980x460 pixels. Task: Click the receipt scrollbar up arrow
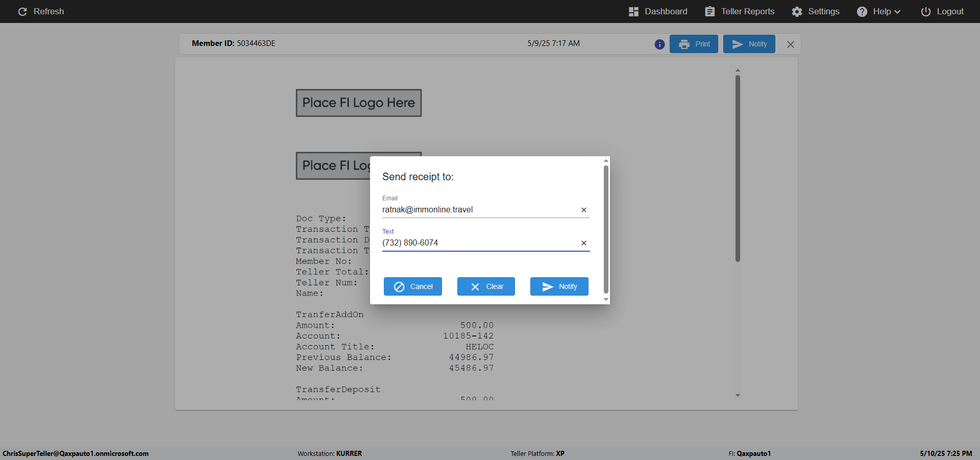[x=738, y=70]
